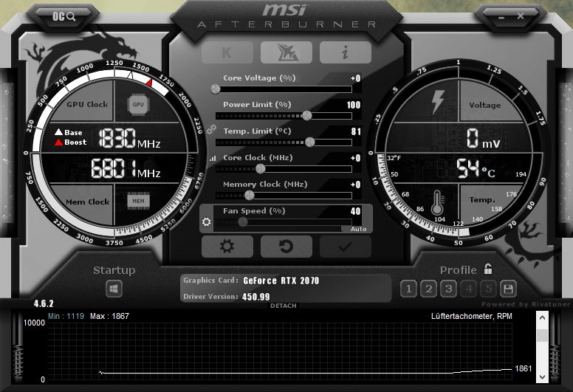Viewport: 573px width, 392px height.
Task: Open fan speed gear settings icon
Action: (207, 221)
